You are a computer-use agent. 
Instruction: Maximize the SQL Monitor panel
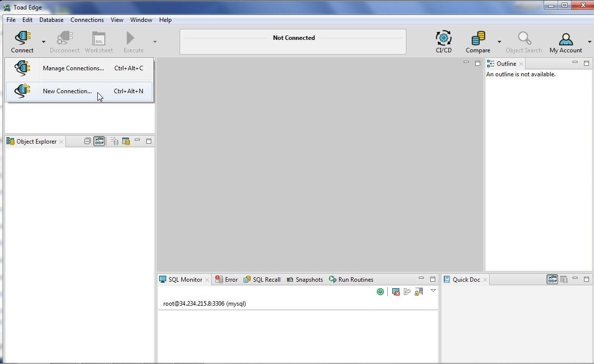pos(433,279)
